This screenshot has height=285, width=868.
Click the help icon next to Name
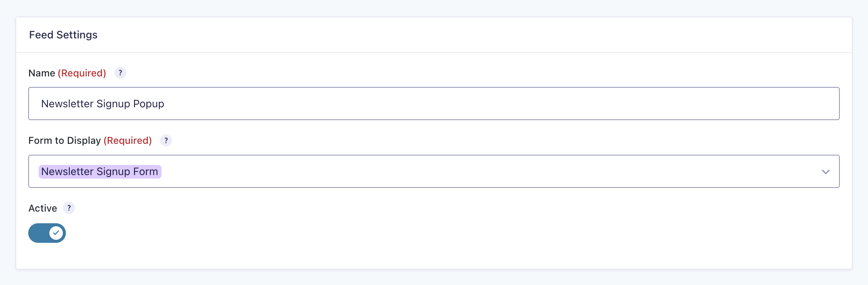[x=120, y=73]
